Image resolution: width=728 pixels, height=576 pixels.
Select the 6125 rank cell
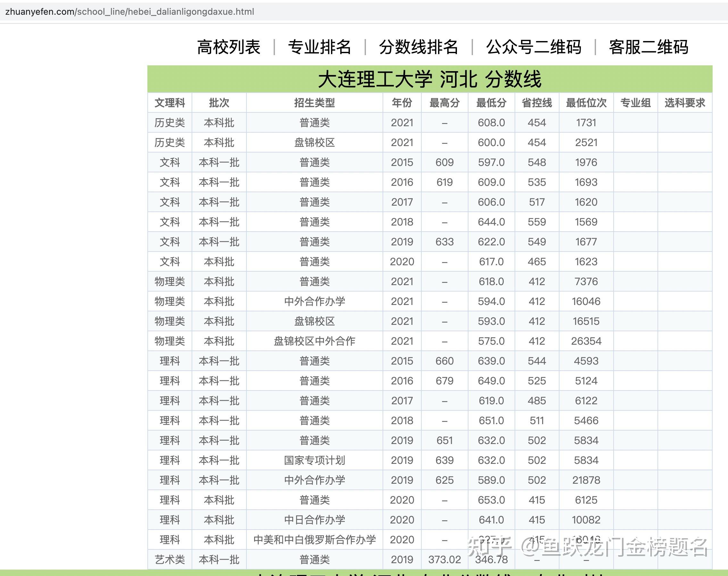click(586, 500)
